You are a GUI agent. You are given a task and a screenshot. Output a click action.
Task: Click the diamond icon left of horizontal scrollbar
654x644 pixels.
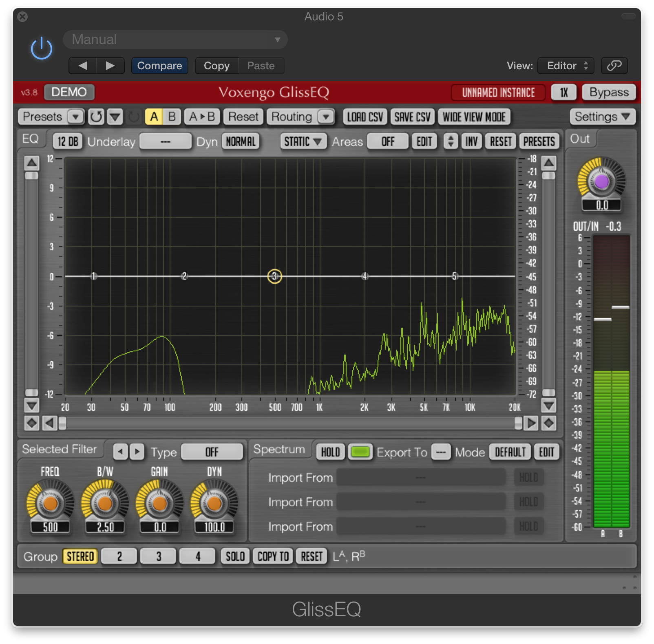click(32, 423)
